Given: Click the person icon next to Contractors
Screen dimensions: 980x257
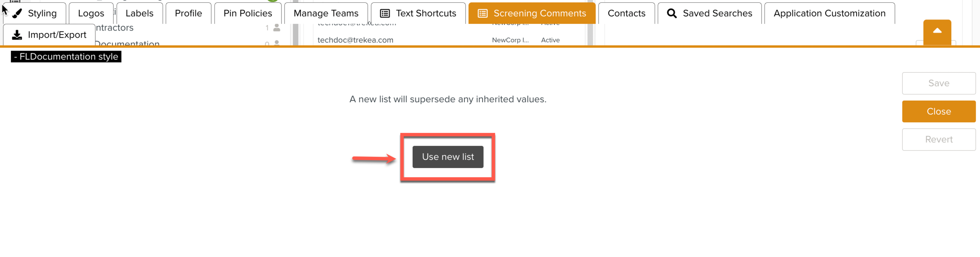Looking at the screenshot, I should [277, 27].
